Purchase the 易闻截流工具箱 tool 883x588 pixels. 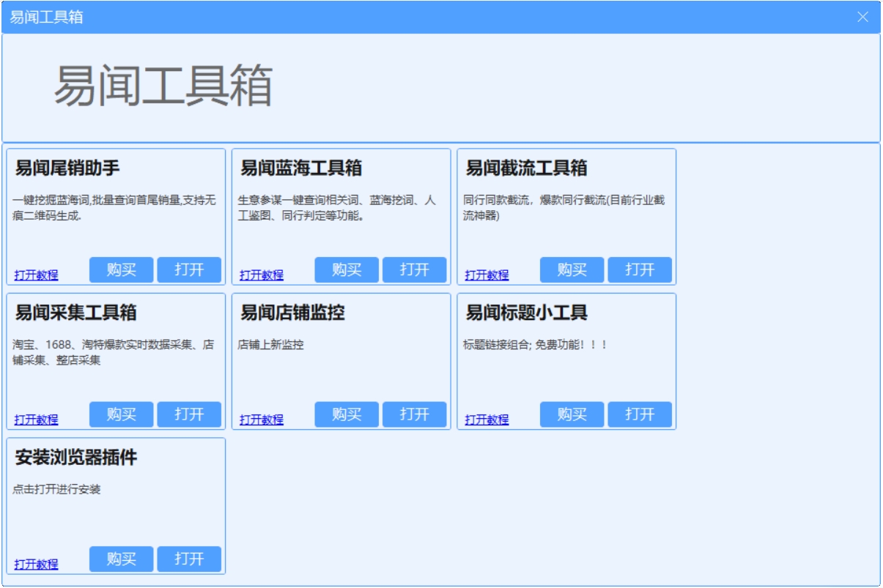point(572,269)
